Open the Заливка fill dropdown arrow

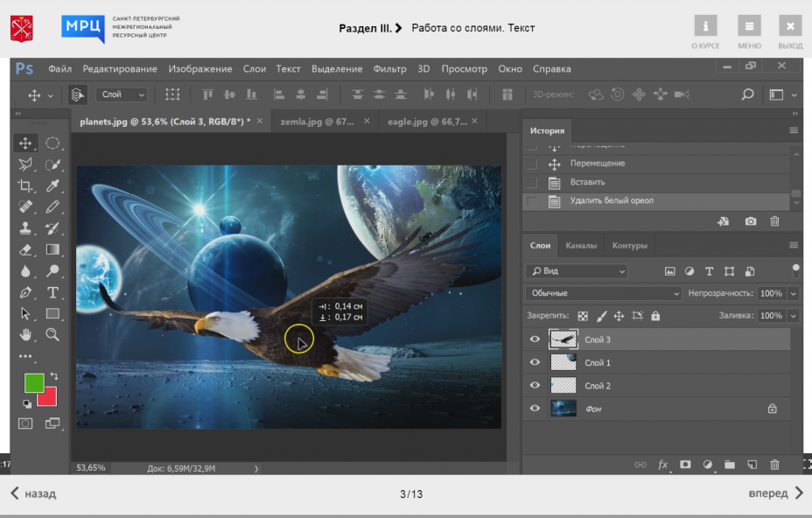(794, 316)
